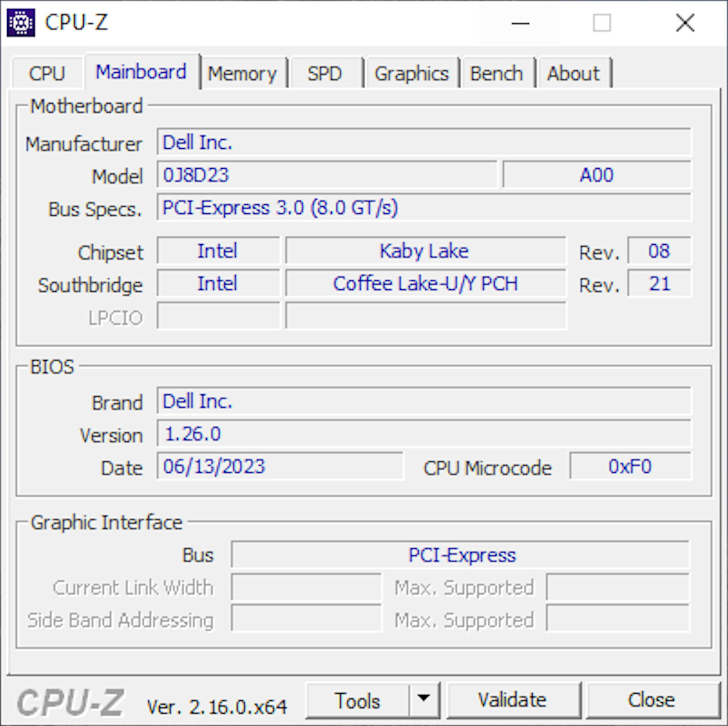Click the Bus Specs. label
Viewport: 728px width, 726px height.
pos(95,209)
